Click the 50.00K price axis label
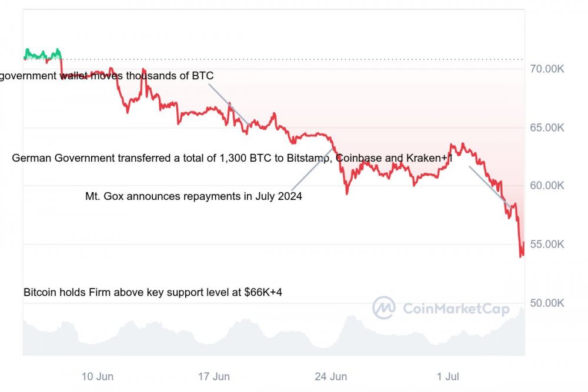Screen dimensions: 588x392 pyautogui.click(x=546, y=303)
